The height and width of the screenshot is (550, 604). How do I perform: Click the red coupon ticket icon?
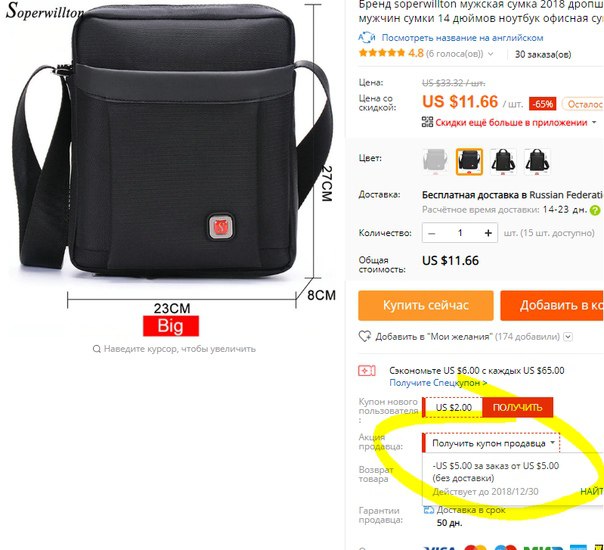tap(367, 371)
